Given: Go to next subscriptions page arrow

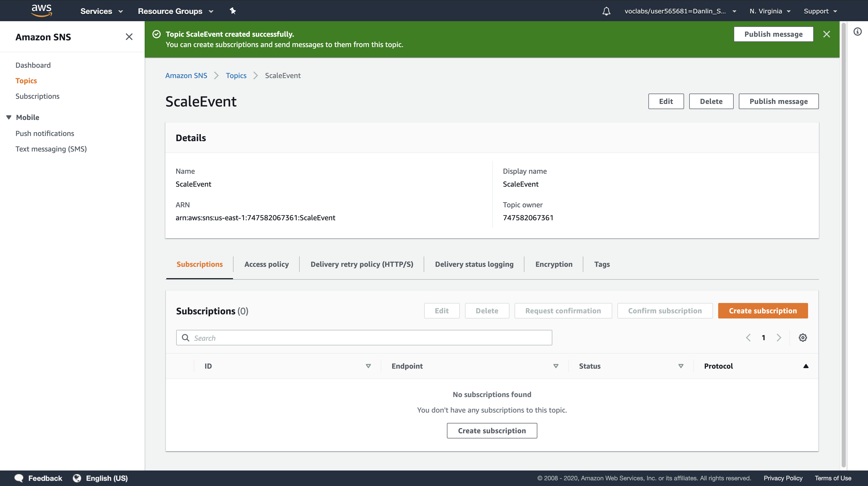Looking at the screenshot, I should point(779,338).
